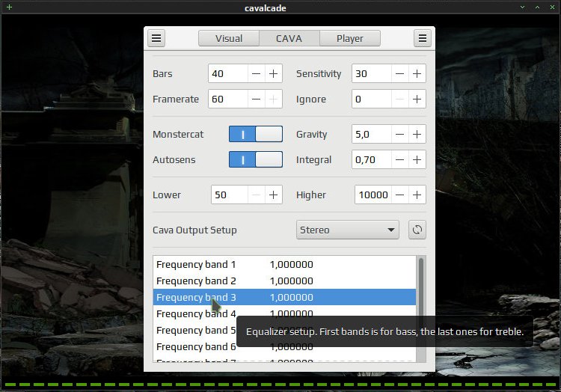Close the cavalcade window

[553, 7]
